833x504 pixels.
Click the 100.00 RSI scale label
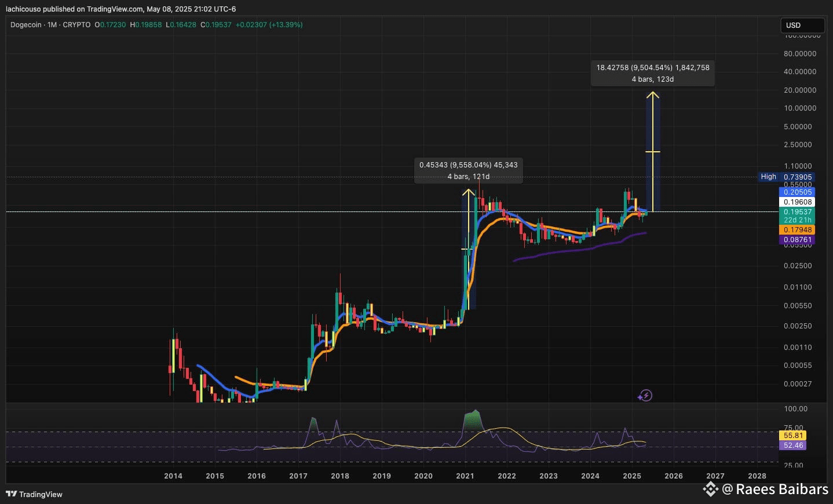795,409
